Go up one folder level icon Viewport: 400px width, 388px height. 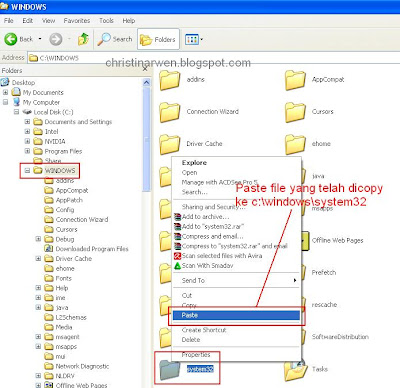(x=83, y=39)
